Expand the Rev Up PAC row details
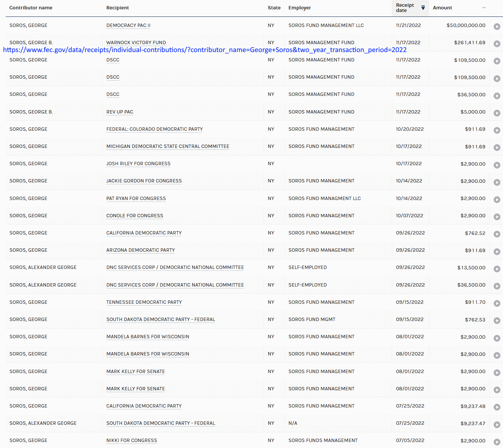The width and height of the screenshot is (503, 448). (x=497, y=113)
